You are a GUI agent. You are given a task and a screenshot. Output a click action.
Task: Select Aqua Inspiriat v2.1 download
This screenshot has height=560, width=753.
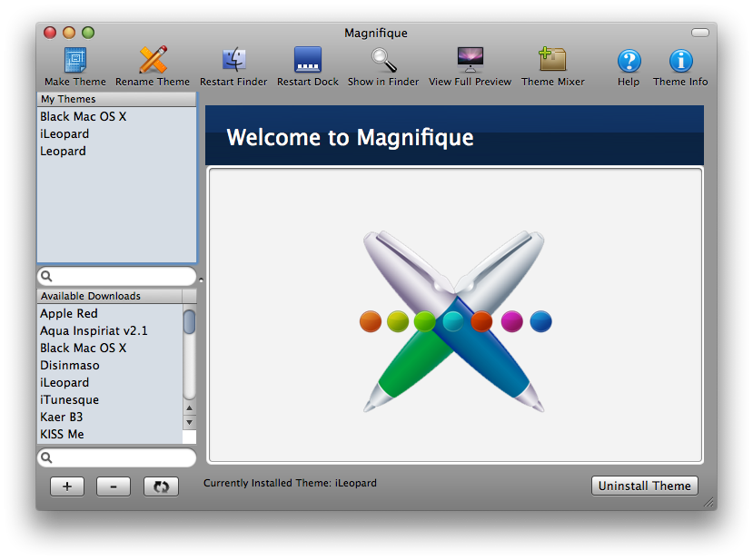[110, 330]
